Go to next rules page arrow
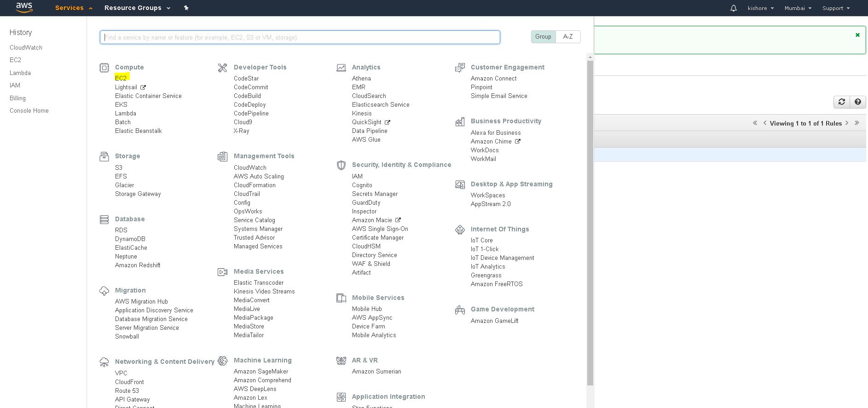This screenshot has width=868, height=408. tap(847, 123)
